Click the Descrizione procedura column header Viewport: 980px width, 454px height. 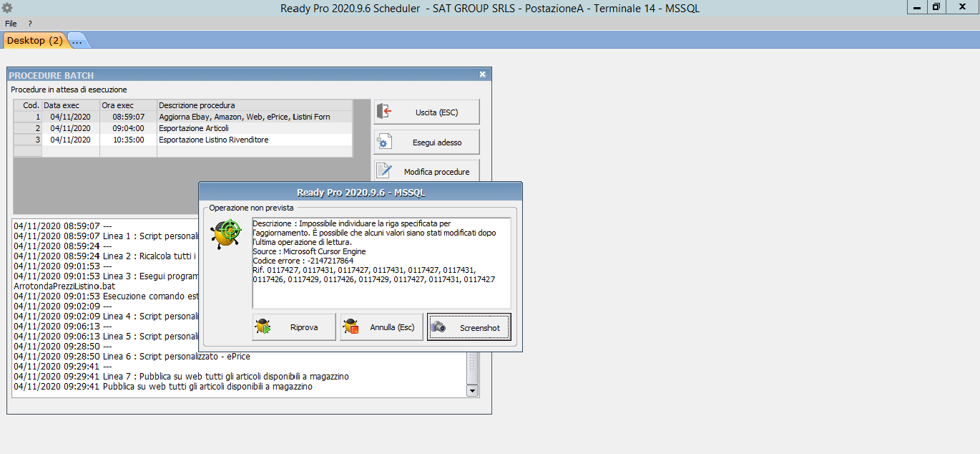[x=255, y=105]
